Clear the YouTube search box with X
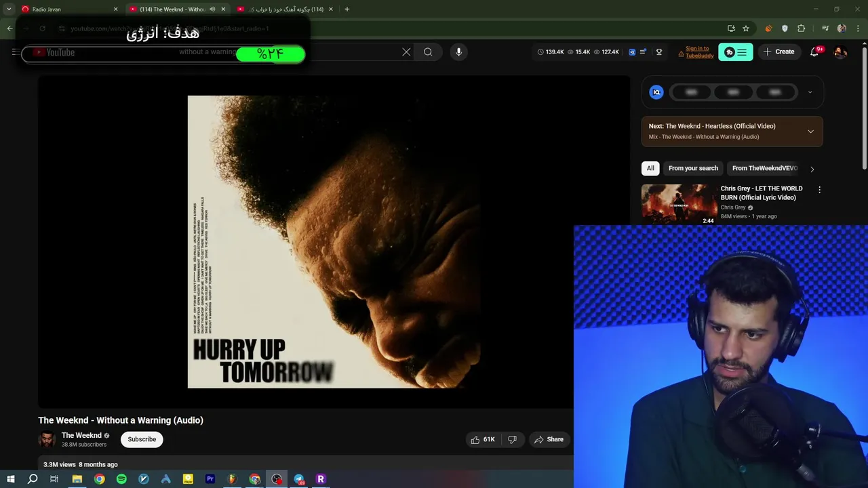Image resolution: width=868 pixels, height=488 pixels. coord(406,52)
